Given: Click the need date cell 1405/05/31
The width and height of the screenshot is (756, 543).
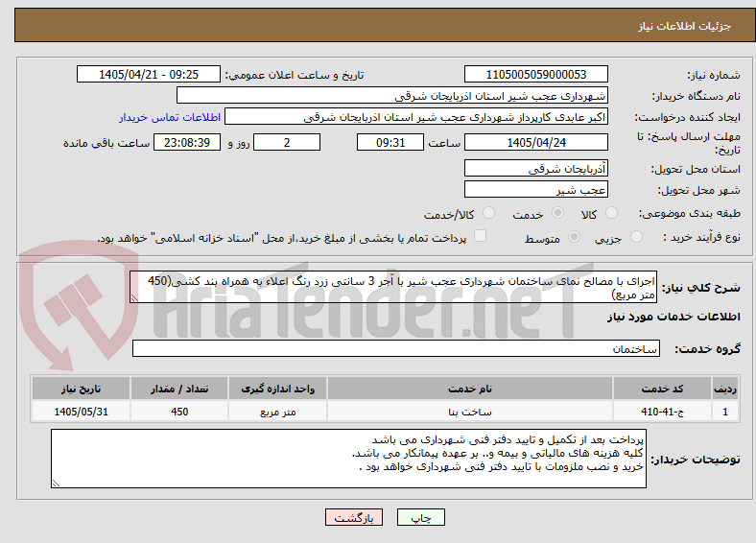Looking at the screenshot, I should [81, 412].
